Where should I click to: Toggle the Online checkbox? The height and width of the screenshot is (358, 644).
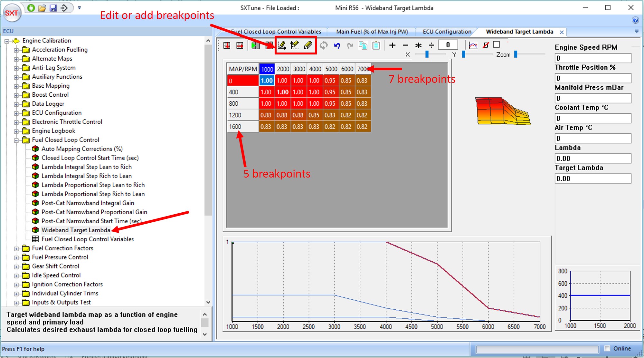(607, 348)
